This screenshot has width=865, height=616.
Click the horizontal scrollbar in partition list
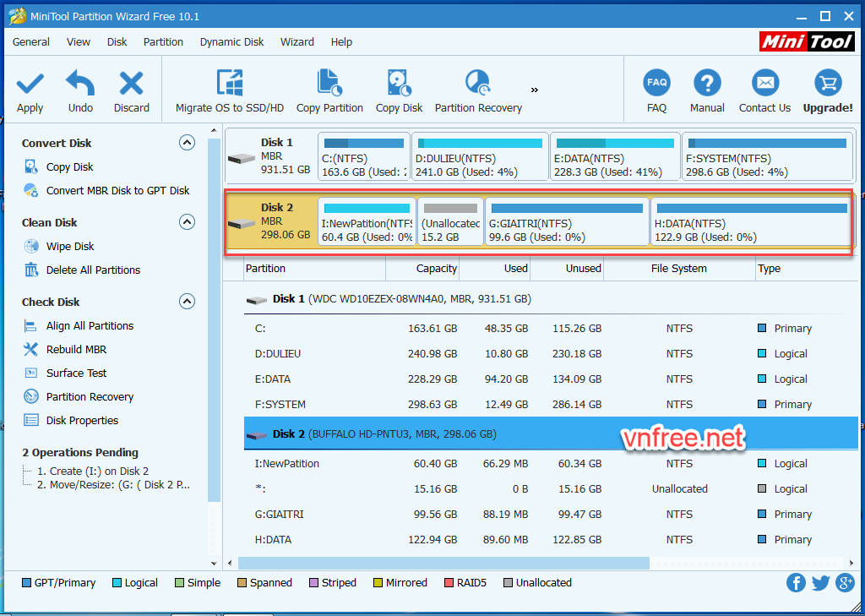pos(443,563)
